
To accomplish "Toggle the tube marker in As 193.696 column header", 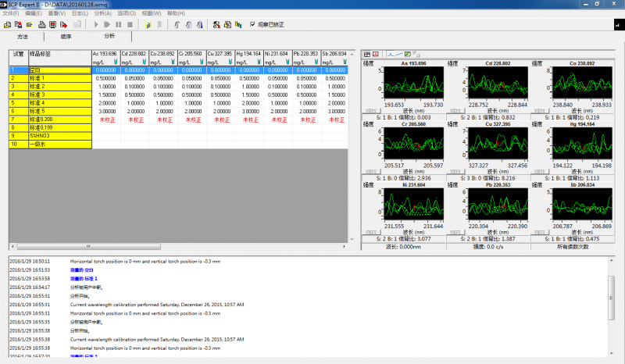I will coord(115,61).
